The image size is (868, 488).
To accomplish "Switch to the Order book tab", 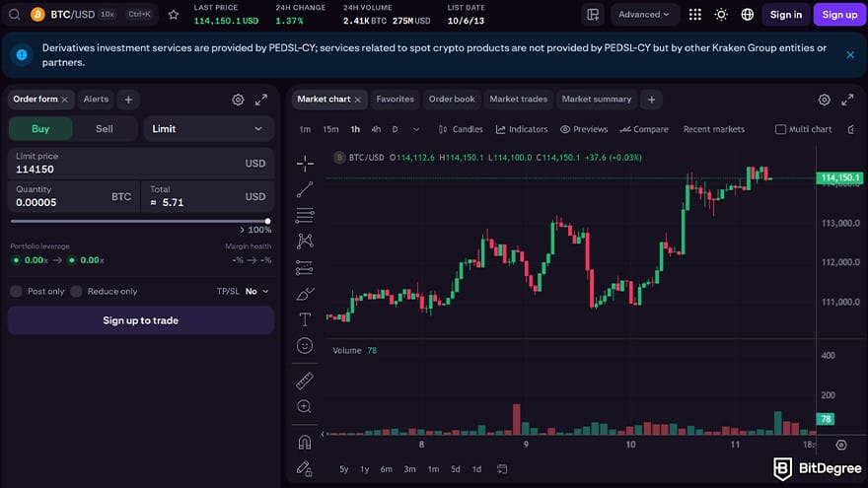I will [452, 100].
